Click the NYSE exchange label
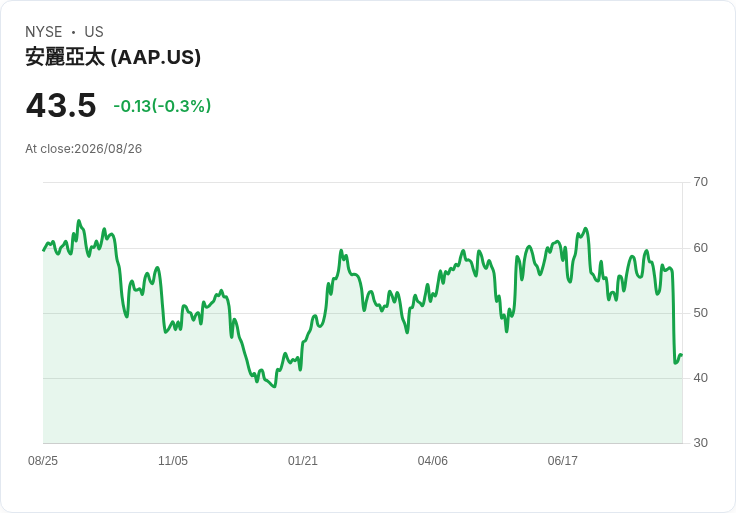Image resolution: width=736 pixels, height=513 pixels. 44,32
